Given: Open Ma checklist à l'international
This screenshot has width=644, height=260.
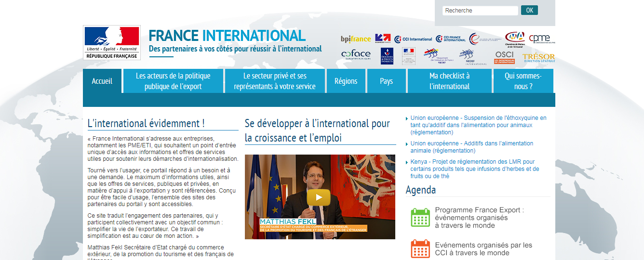Looking at the screenshot, I should [x=450, y=81].
